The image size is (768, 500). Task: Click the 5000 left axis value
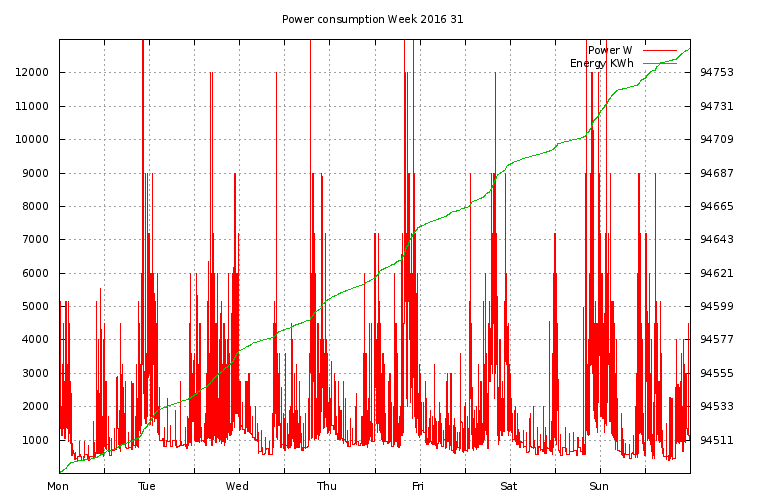(35, 307)
